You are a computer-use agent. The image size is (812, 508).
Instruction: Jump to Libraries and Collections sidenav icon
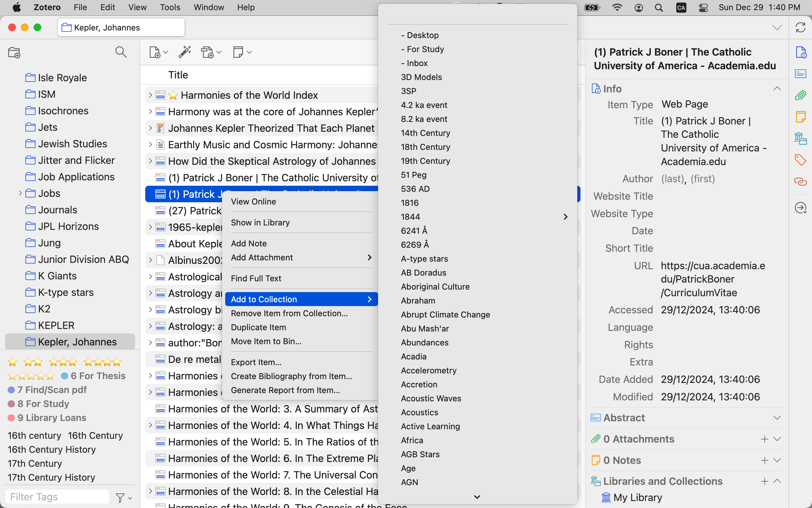[801, 138]
